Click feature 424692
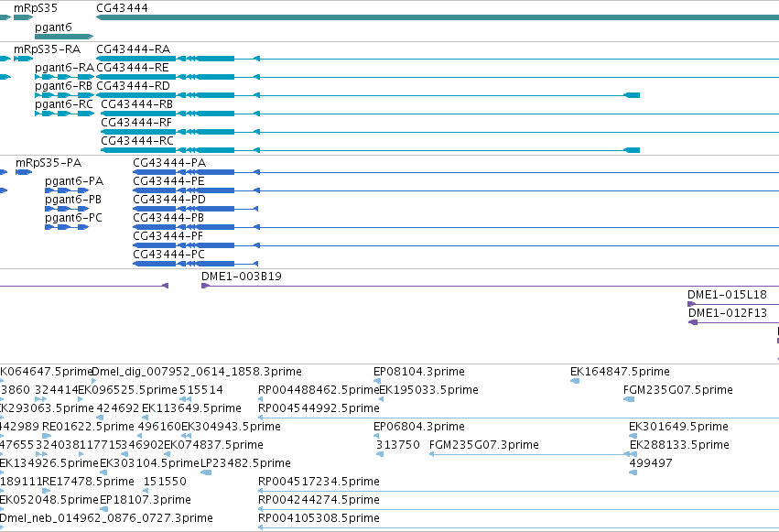Image resolution: width=779 pixels, height=532 pixels. 118,408
